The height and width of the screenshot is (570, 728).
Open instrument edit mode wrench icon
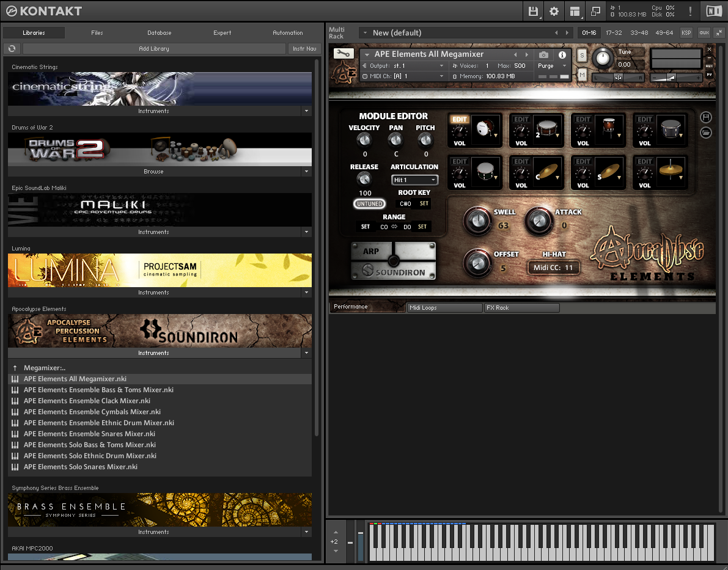pyautogui.click(x=344, y=54)
